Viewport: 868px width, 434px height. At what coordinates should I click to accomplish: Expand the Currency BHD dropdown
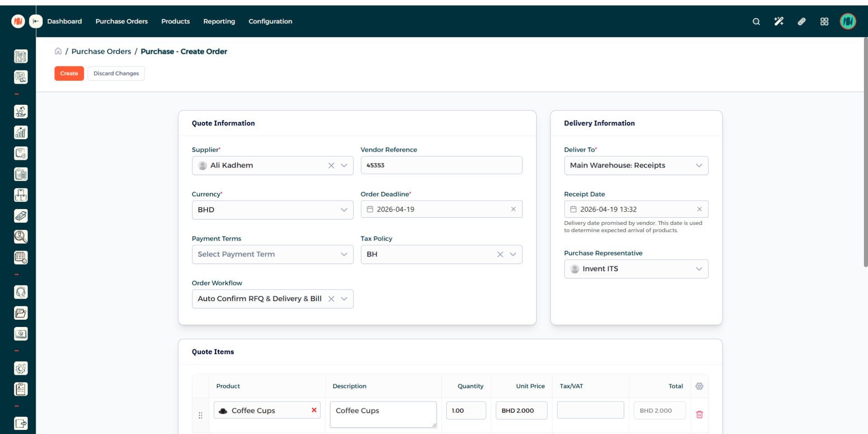tap(344, 210)
